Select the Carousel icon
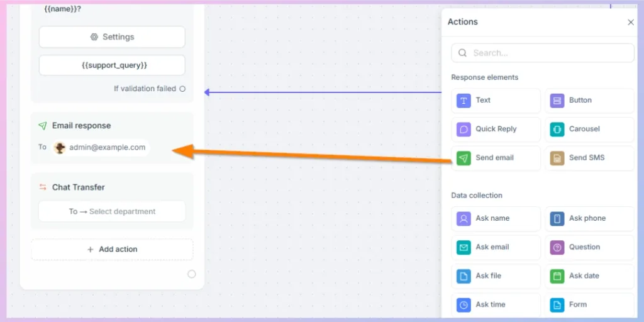Viewport: 644px width, 322px height. pos(557,130)
